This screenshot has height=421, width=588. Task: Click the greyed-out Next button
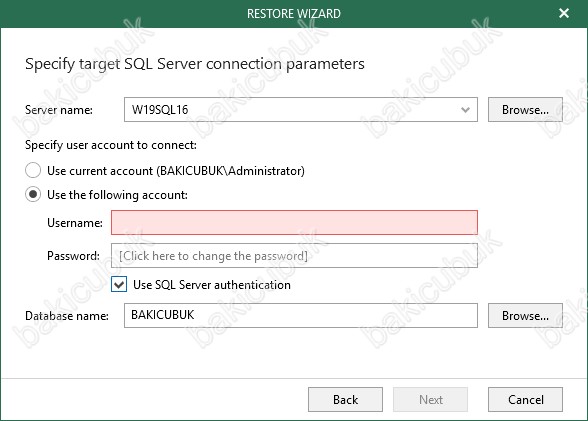coord(430,400)
